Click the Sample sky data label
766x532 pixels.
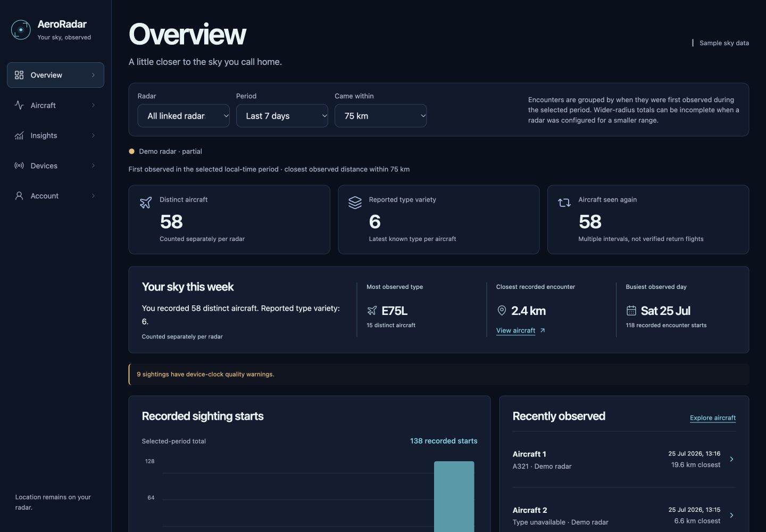click(724, 43)
